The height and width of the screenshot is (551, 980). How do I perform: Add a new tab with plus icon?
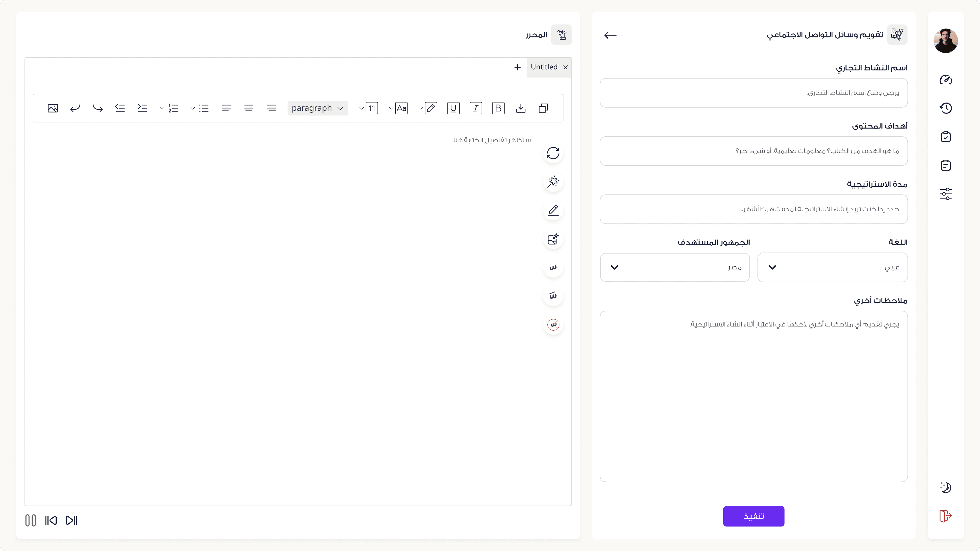click(x=517, y=67)
